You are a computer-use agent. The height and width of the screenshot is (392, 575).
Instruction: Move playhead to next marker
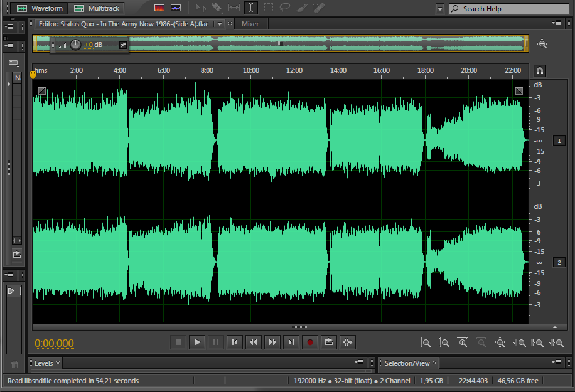pos(291,342)
